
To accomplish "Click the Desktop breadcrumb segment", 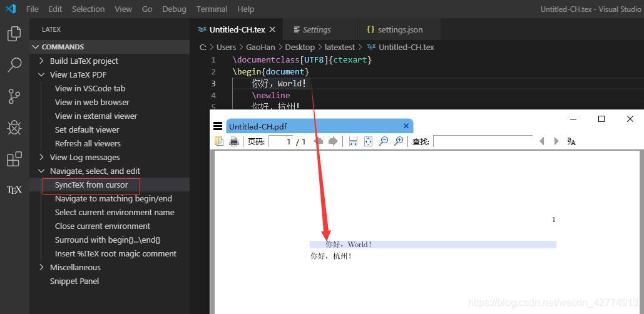I will coord(300,47).
